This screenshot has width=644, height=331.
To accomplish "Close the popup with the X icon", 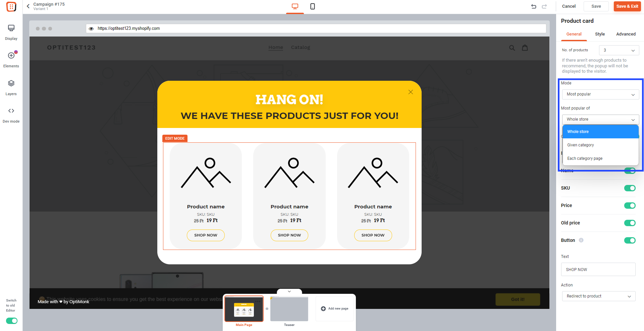I will point(411,92).
